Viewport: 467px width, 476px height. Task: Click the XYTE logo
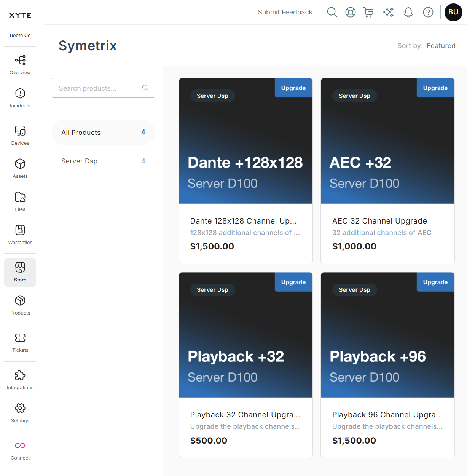[20, 15]
